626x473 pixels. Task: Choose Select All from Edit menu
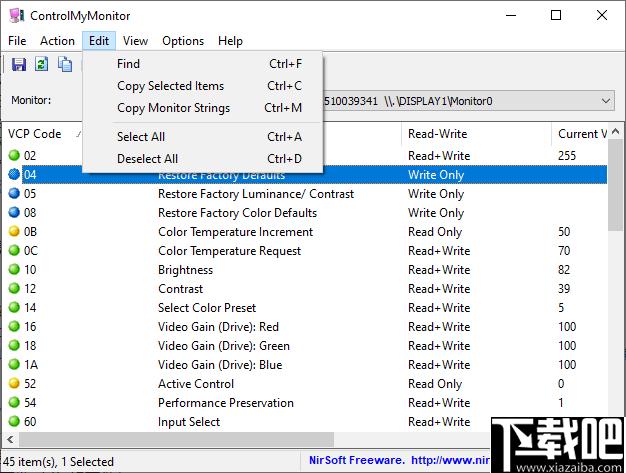(202, 137)
